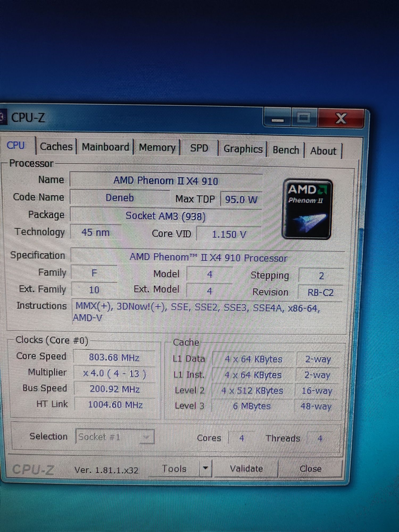Open the Graphics tab
The image size is (399, 532).
tap(243, 149)
